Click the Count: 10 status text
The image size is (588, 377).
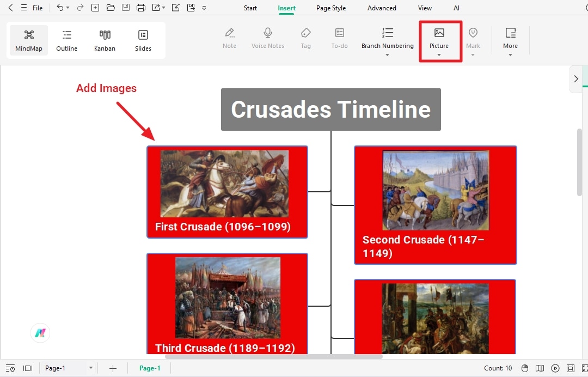pyautogui.click(x=498, y=368)
